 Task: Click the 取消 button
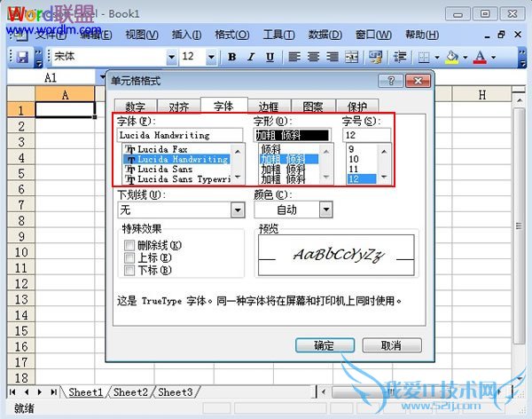pyautogui.click(x=392, y=345)
